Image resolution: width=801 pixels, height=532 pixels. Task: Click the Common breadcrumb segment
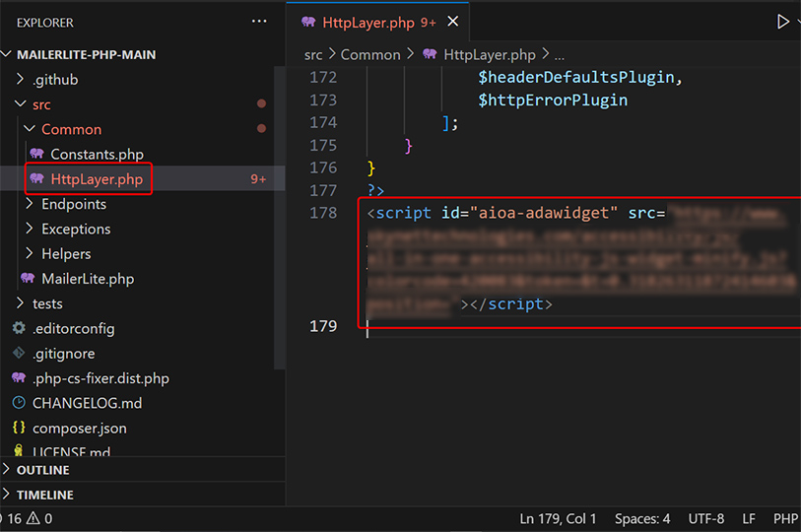point(370,55)
